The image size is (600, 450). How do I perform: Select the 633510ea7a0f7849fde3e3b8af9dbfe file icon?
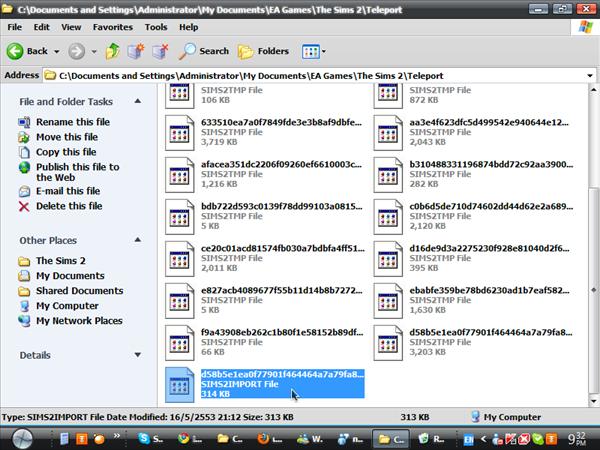(x=179, y=133)
